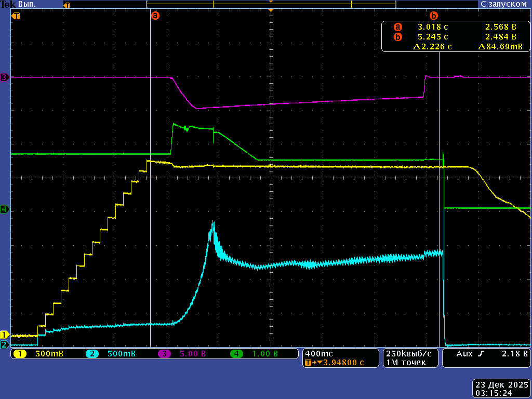Click the record overview bar at top
The height and width of the screenshot is (399, 532).
tap(271, 4)
